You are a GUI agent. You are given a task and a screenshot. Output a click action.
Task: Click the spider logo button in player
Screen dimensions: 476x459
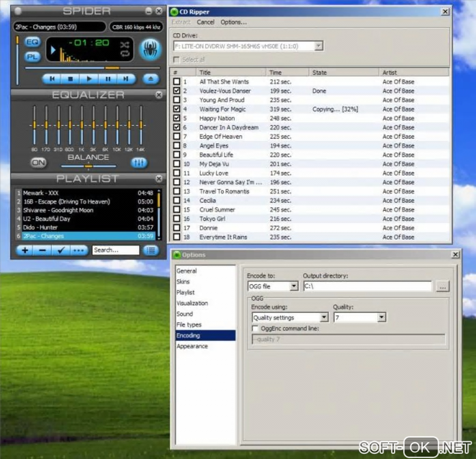(x=150, y=49)
